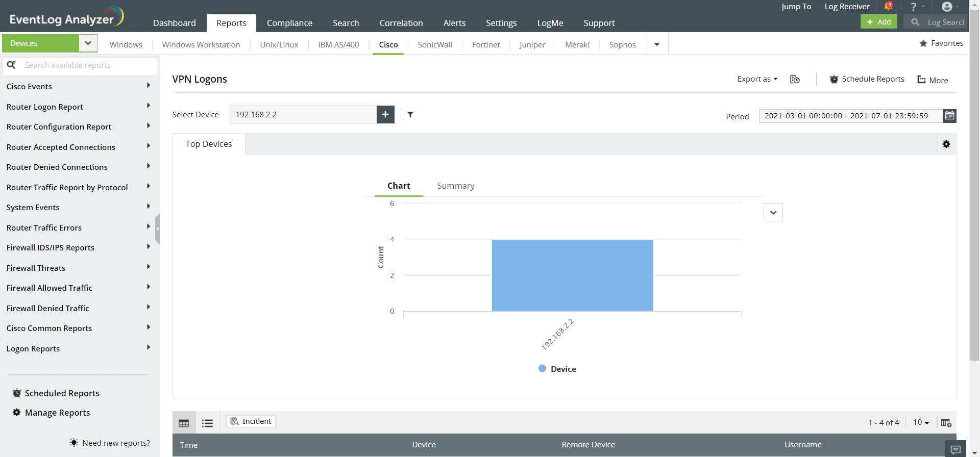Open Router Configuration Report
This screenshot has width=980, height=457.
[59, 127]
